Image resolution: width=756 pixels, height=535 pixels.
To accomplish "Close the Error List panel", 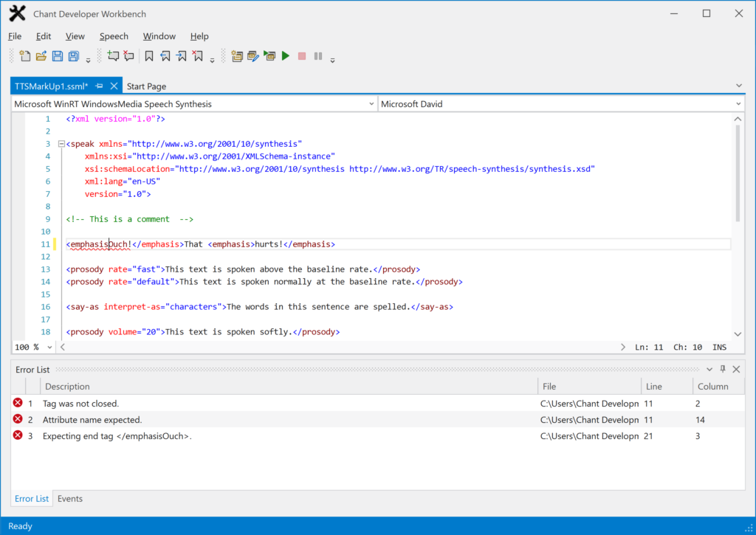I will (736, 369).
